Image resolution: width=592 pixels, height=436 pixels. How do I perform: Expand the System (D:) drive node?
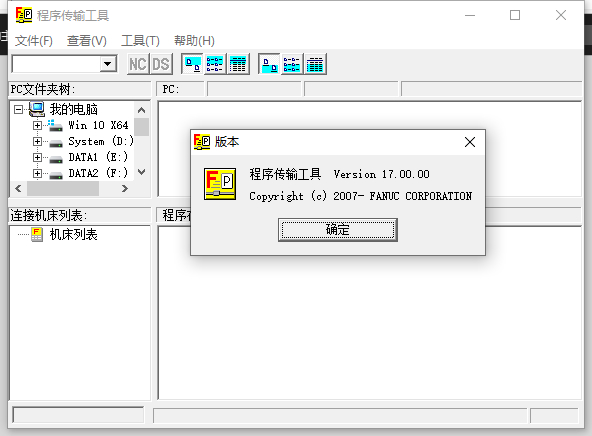click(x=37, y=142)
